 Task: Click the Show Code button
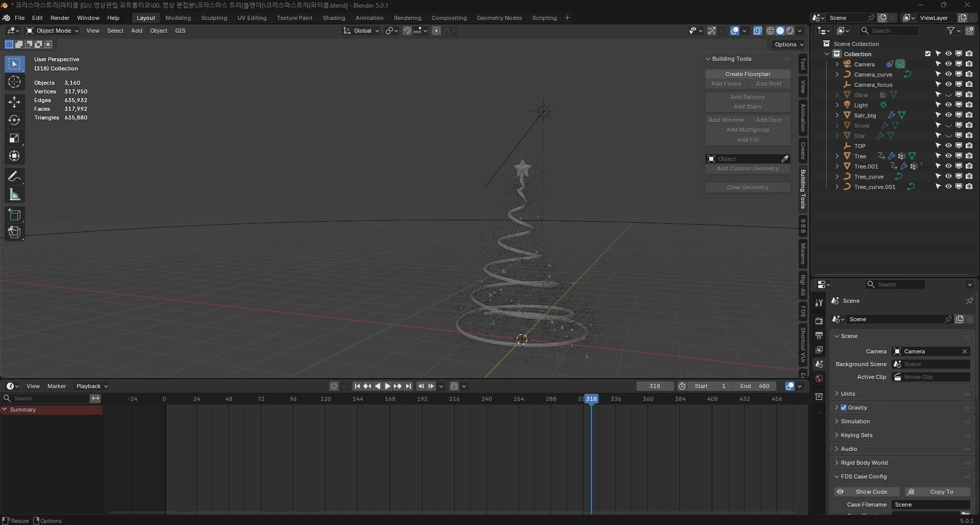coord(867,492)
